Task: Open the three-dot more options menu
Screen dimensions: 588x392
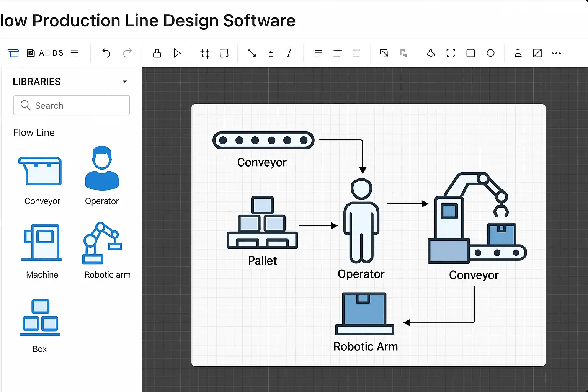Action: pyautogui.click(x=556, y=53)
